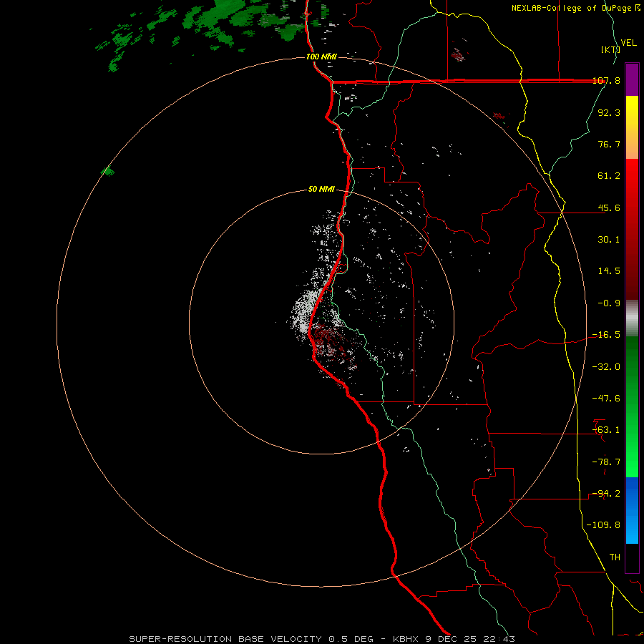The width and height of the screenshot is (644, 644).
Task: Click the 76.7 velocity scale value
Action: pos(609,144)
